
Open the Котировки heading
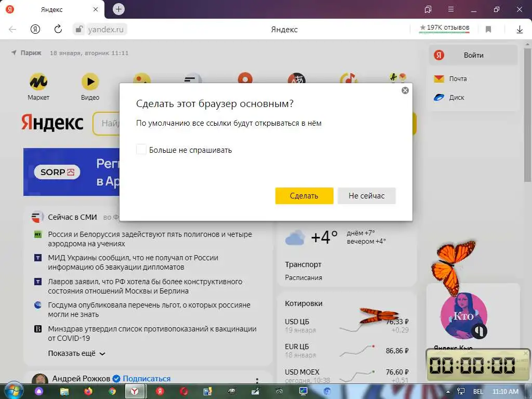[303, 303]
